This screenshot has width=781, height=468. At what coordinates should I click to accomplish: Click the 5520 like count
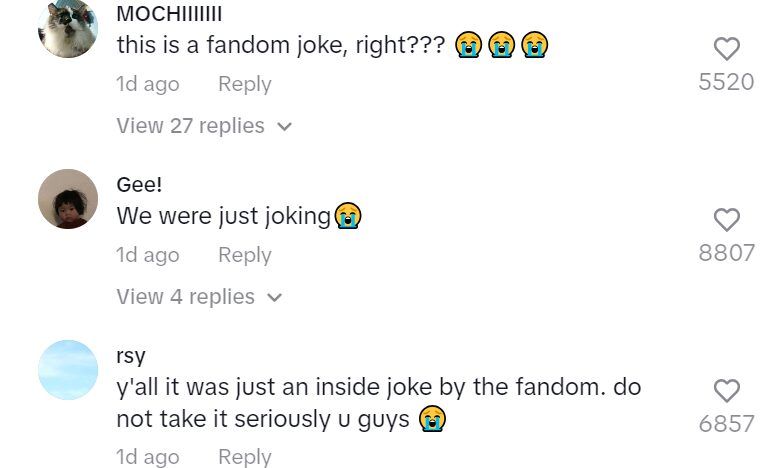pyautogui.click(x=726, y=82)
